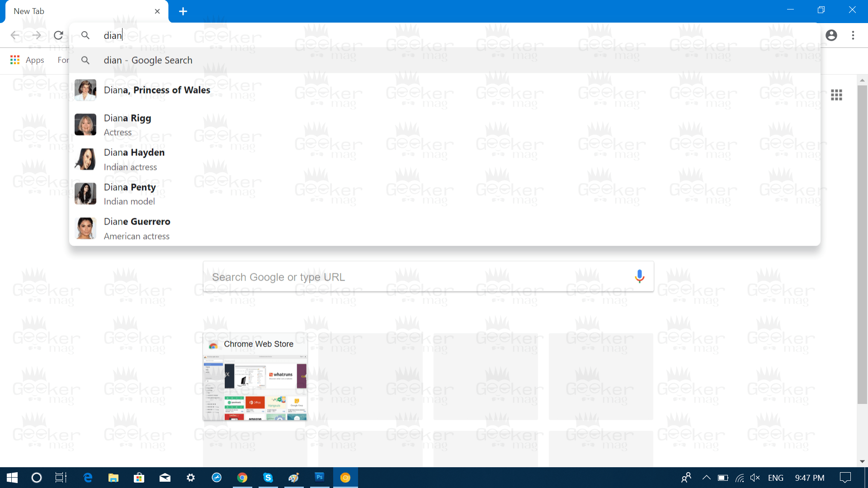868x488 pixels.
Task: Open People icon in system tray
Action: [686, 478]
